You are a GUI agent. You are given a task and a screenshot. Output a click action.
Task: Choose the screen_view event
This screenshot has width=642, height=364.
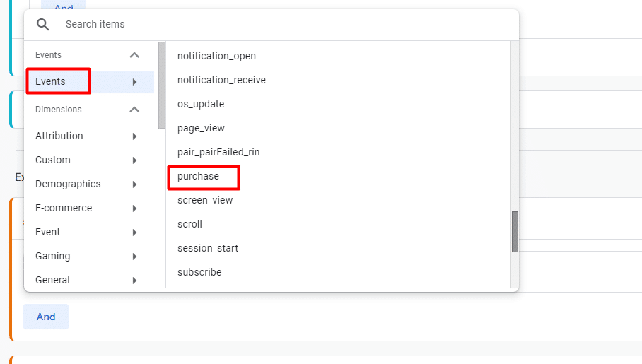(205, 200)
